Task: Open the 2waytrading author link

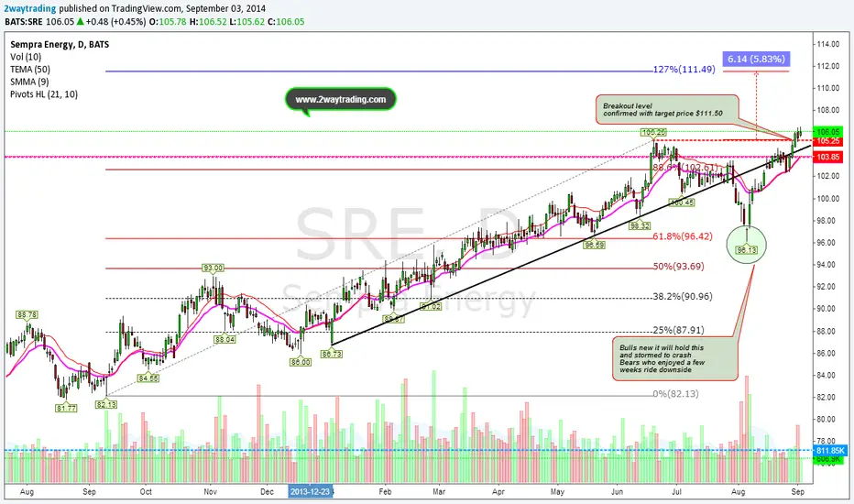Action: click(x=30, y=9)
